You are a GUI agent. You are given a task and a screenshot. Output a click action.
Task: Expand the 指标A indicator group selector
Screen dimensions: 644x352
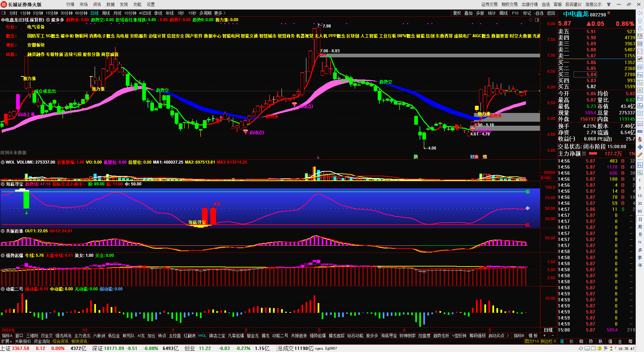coord(7,336)
